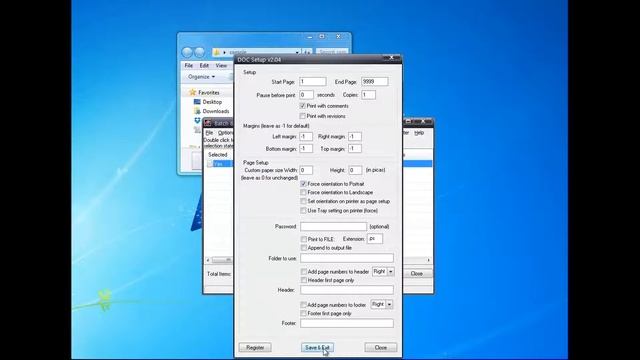The image size is (640, 360).
Task: Click the Explorer Forward arrow button
Action: click(x=199, y=52)
